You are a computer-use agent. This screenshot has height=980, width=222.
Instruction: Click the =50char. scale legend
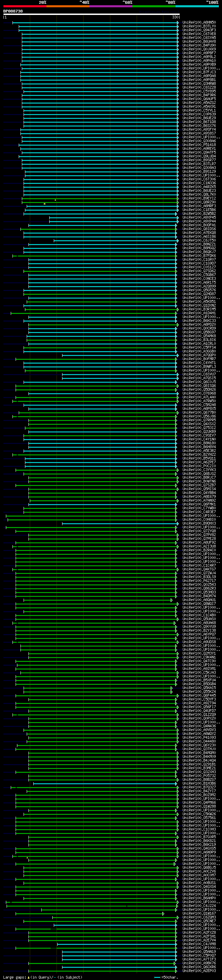pos(166,977)
